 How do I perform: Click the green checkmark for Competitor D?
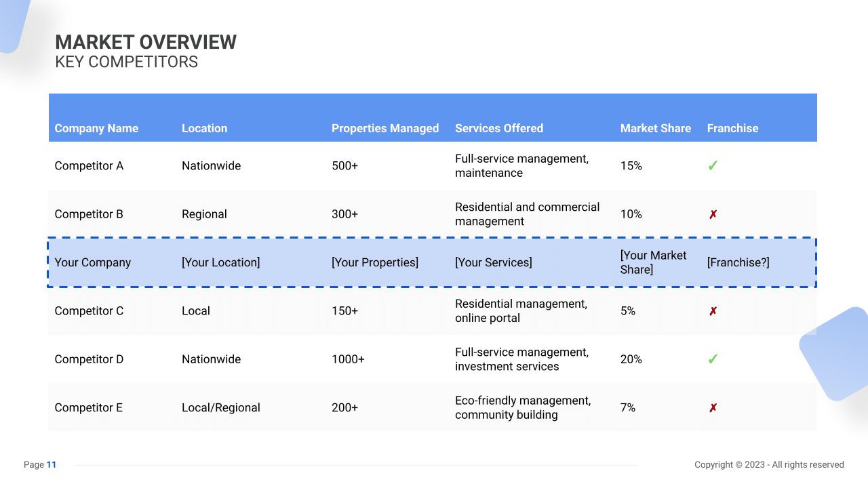[713, 359]
